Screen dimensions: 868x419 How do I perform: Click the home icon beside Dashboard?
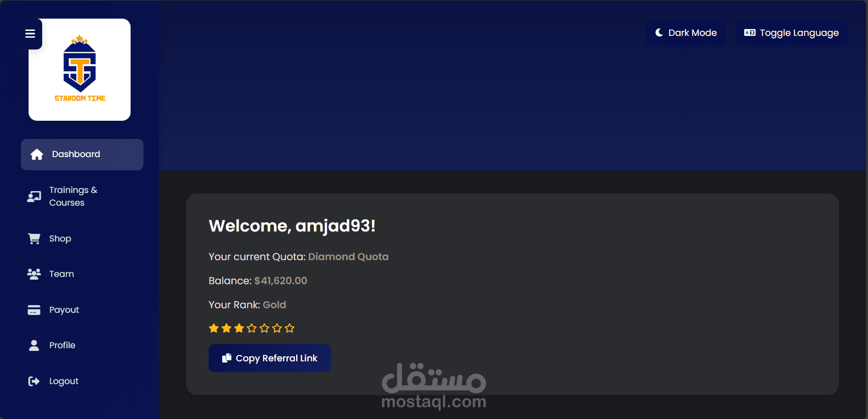pos(37,154)
